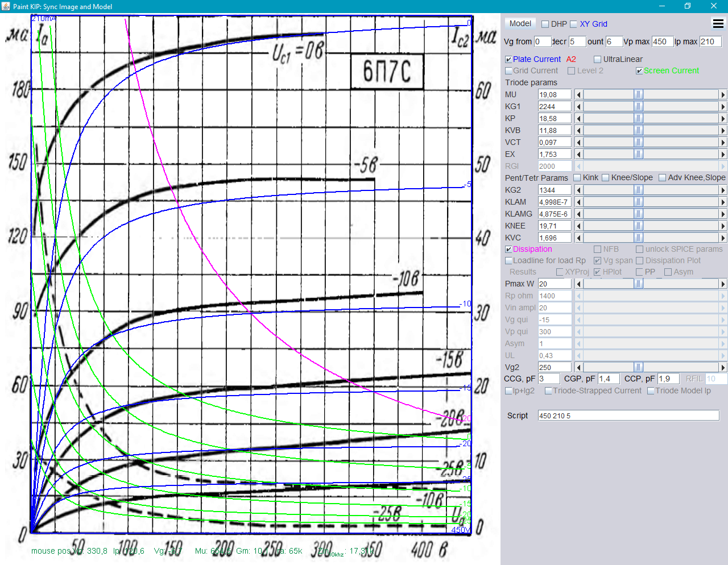The width and height of the screenshot is (728, 565).
Task: Uncheck the Dissipation checkbox
Action: point(508,250)
